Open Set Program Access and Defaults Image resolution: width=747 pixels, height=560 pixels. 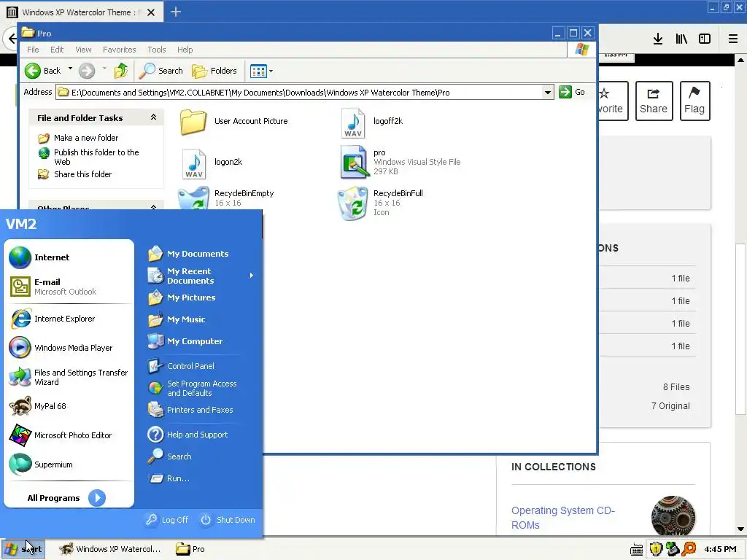[x=192, y=388]
